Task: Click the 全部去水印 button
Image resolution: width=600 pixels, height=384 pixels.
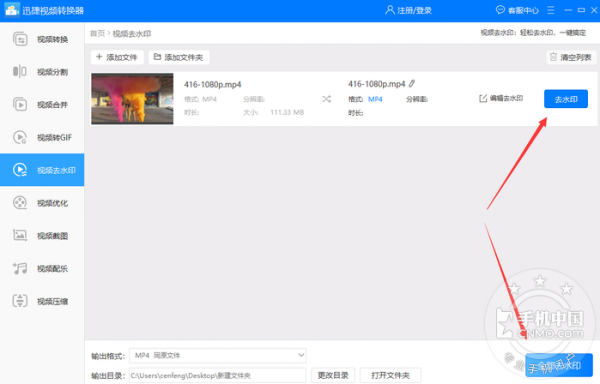Action: coord(559,365)
